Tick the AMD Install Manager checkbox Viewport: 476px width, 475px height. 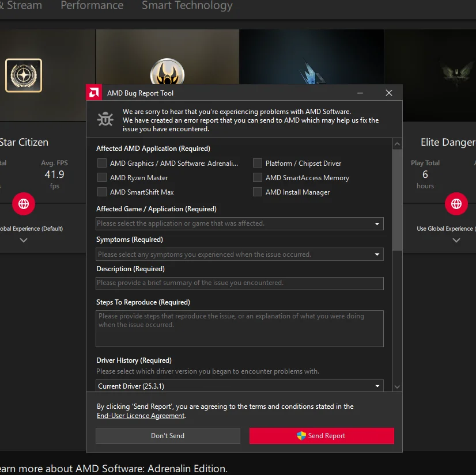click(258, 192)
